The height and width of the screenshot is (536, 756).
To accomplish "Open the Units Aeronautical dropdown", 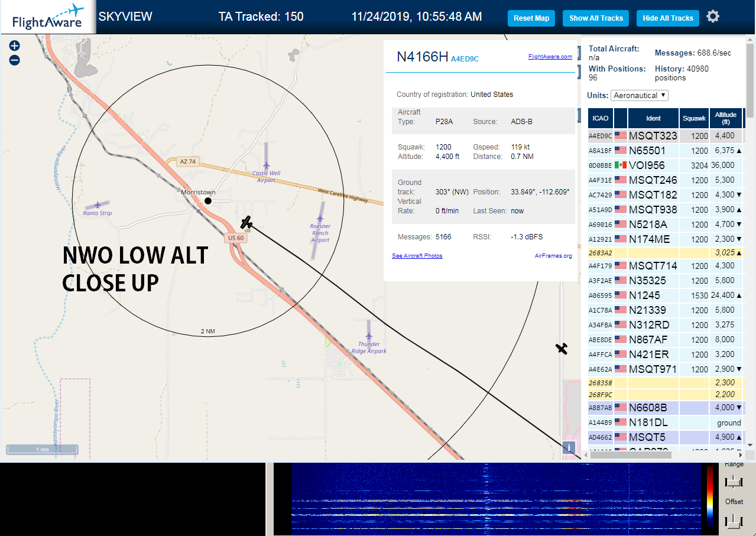I will coord(640,95).
